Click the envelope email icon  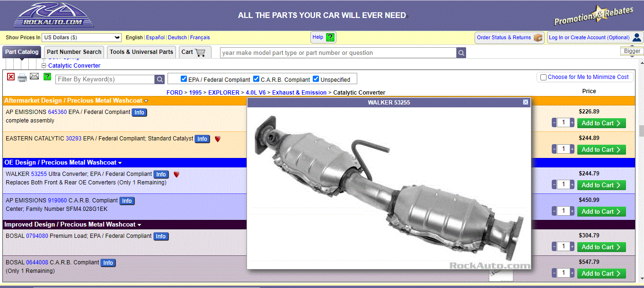(x=35, y=77)
